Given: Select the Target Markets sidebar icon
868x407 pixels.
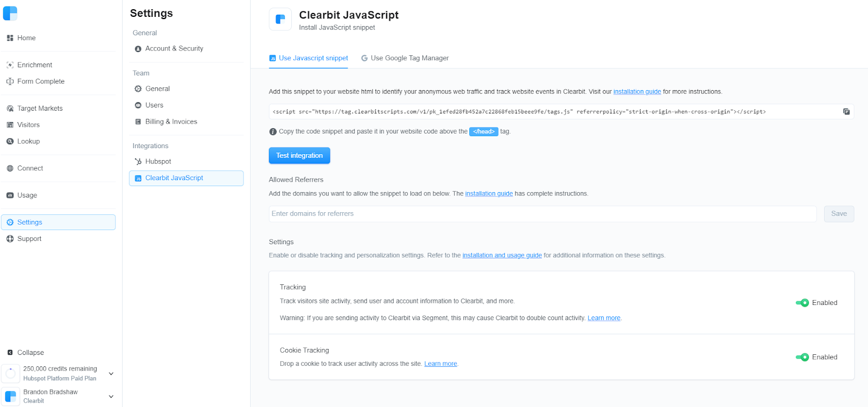Looking at the screenshot, I should coord(10,109).
